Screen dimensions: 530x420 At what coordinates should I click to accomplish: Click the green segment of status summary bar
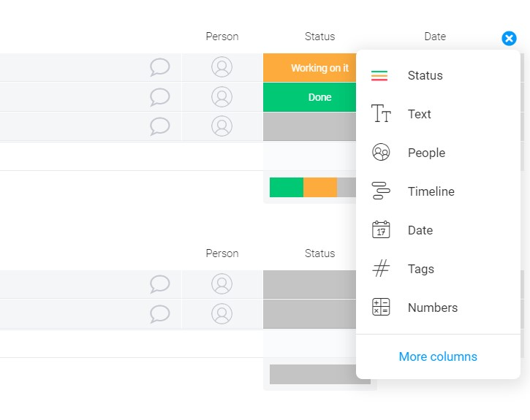coord(287,188)
